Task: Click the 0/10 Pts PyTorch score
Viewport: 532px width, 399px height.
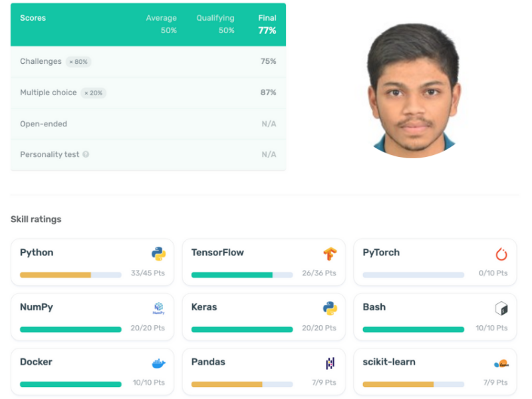Action: tap(493, 273)
